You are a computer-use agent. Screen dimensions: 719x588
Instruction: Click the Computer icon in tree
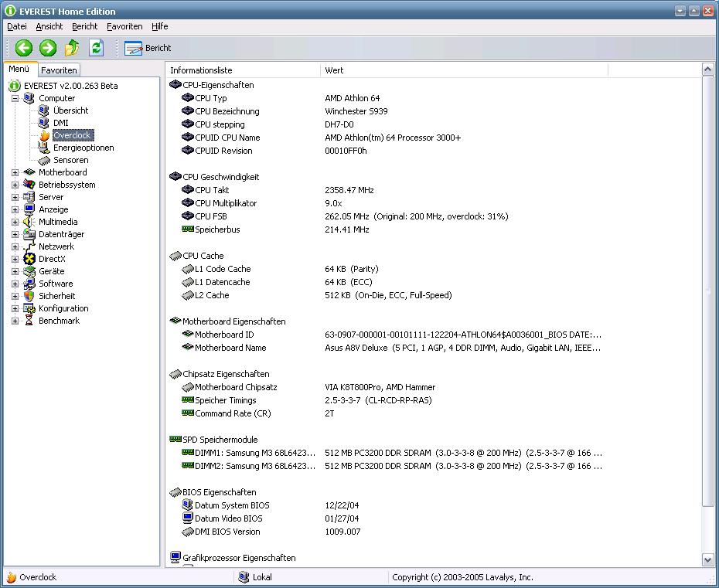tap(29, 98)
